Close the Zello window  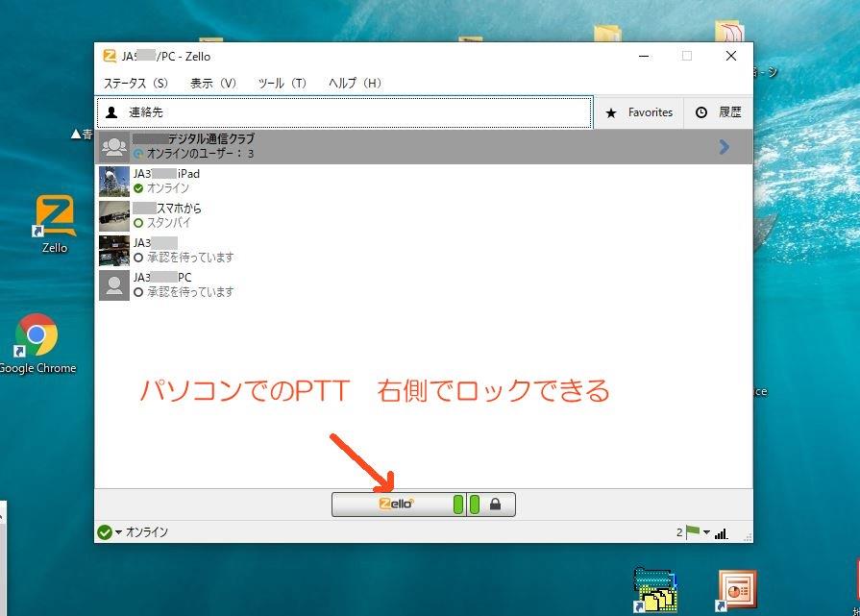pyautogui.click(x=731, y=56)
